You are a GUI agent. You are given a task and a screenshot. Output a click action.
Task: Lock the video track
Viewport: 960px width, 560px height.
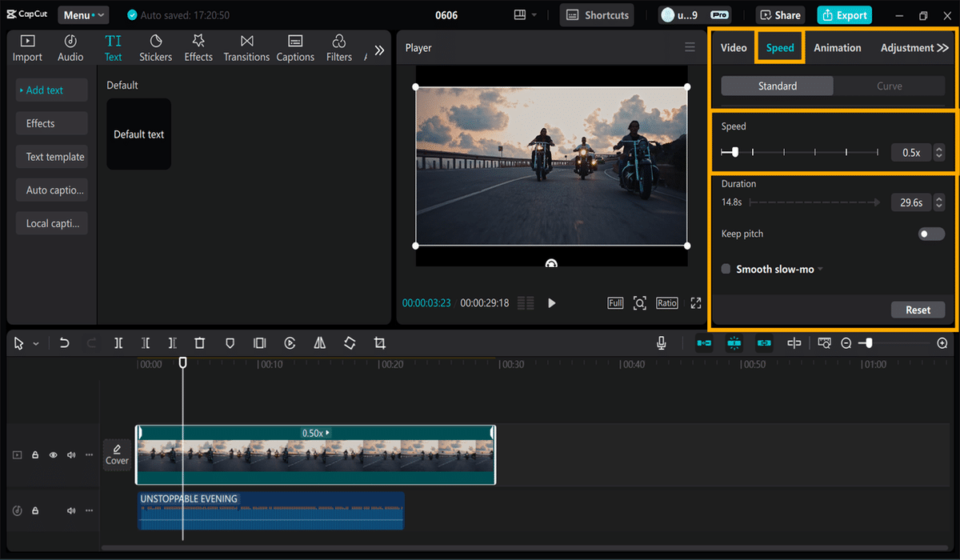pos(35,454)
